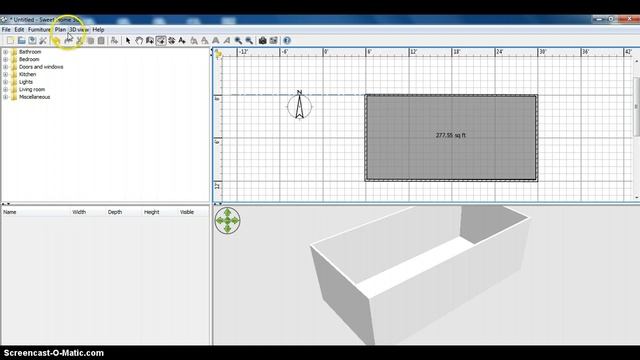Click the right arrow in 3D navigation pad
The image size is (640, 360).
click(x=236, y=220)
